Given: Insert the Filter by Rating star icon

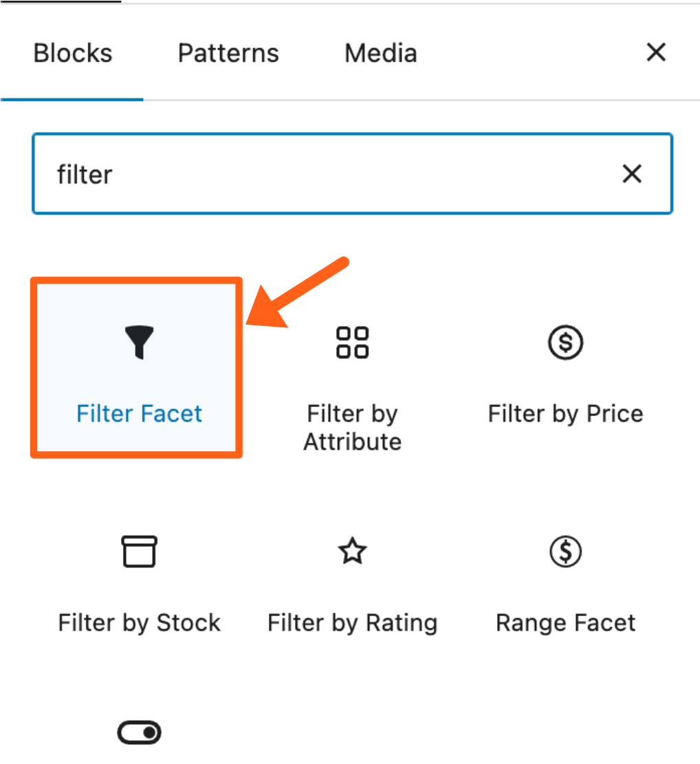Looking at the screenshot, I should 352,552.
